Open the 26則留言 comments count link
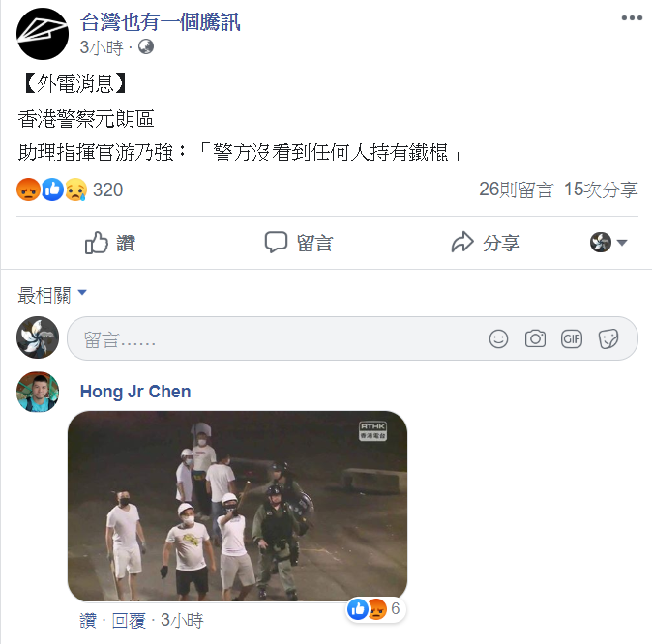Image resolution: width=652 pixels, height=644 pixels. coord(516,190)
